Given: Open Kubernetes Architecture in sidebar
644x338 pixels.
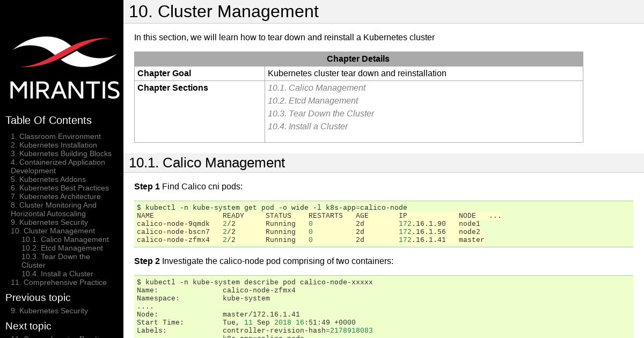Looking at the screenshot, I should [56, 196].
